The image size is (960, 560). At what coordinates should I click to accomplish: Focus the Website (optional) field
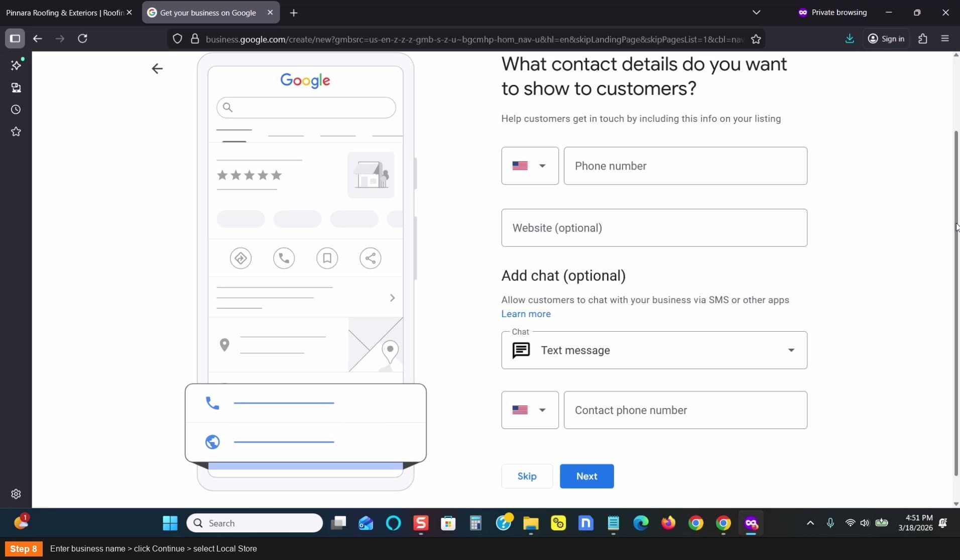tap(654, 228)
